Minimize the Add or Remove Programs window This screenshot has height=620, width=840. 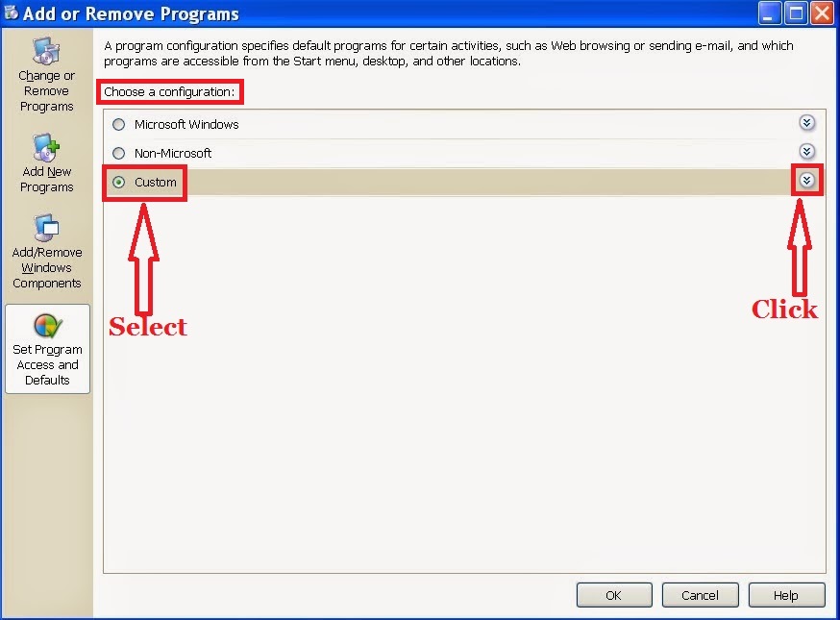[x=769, y=12]
